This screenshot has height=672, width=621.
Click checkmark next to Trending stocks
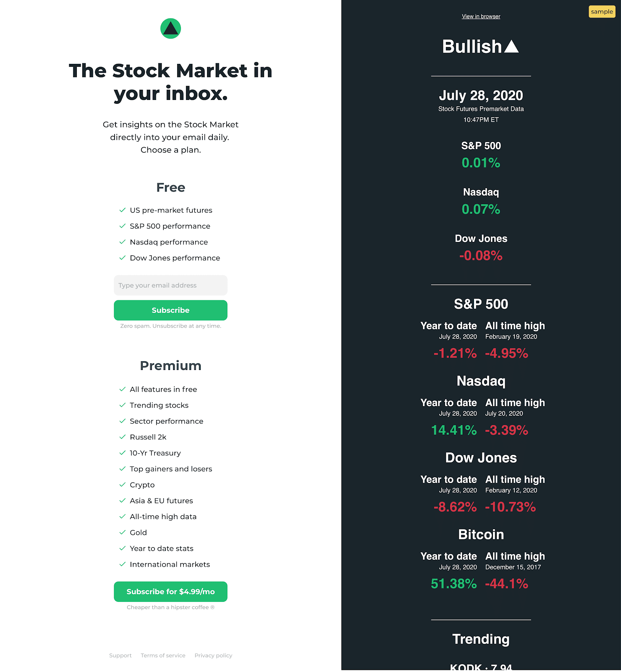point(123,405)
